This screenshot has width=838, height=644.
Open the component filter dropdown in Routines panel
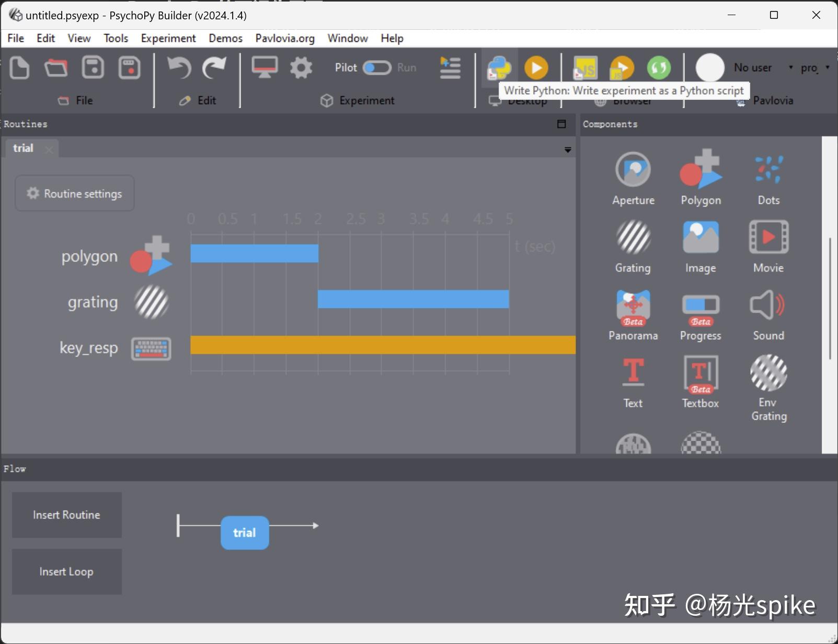coord(568,149)
